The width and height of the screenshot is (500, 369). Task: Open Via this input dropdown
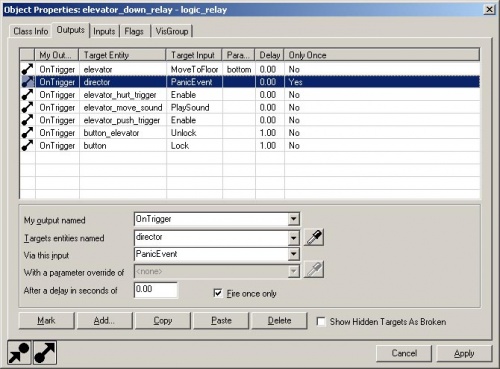[293, 254]
